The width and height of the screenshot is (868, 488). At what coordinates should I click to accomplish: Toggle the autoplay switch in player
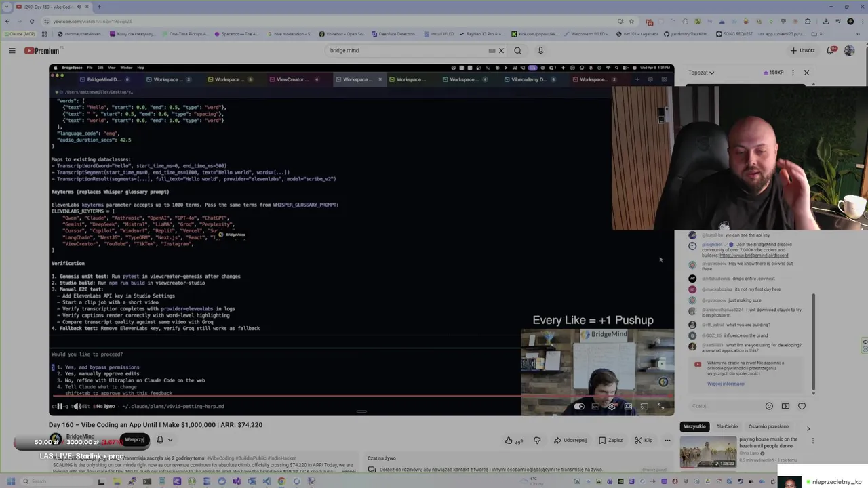(x=579, y=407)
